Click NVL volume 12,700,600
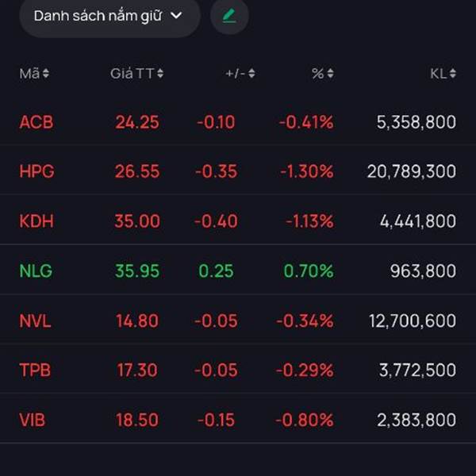The height and width of the screenshot is (476, 476). pyautogui.click(x=412, y=321)
